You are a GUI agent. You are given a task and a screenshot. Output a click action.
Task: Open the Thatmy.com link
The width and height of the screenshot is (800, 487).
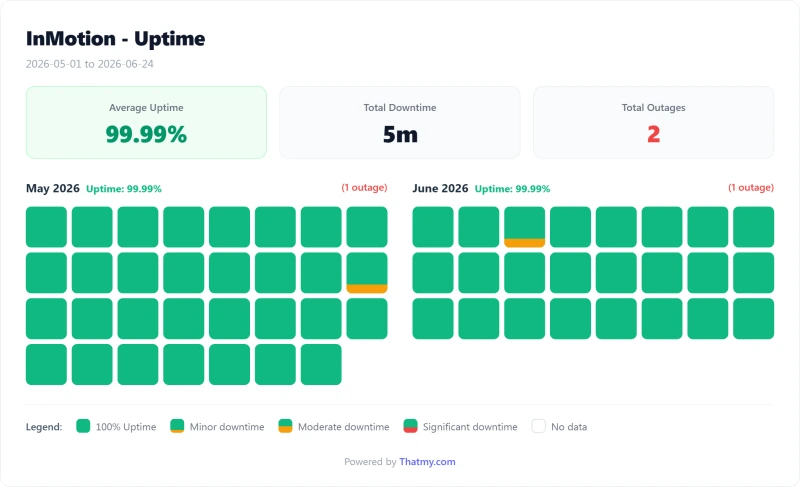coord(427,462)
